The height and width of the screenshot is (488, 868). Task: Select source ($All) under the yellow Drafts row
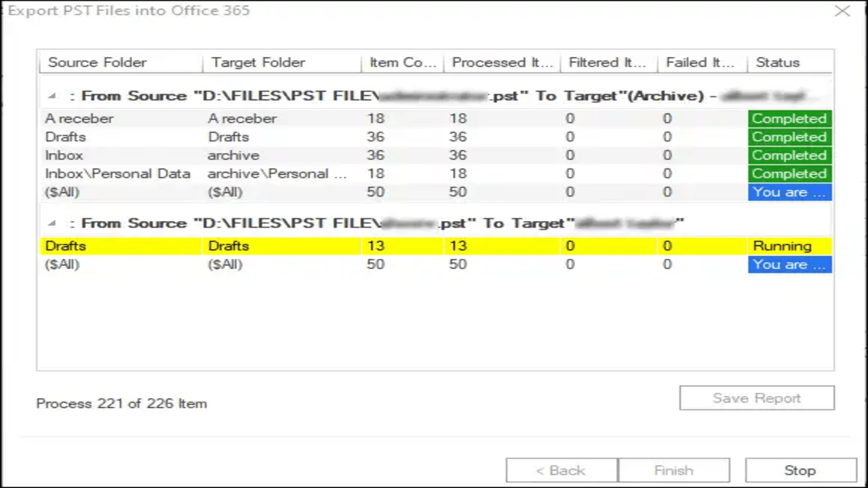pyautogui.click(x=62, y=264)
